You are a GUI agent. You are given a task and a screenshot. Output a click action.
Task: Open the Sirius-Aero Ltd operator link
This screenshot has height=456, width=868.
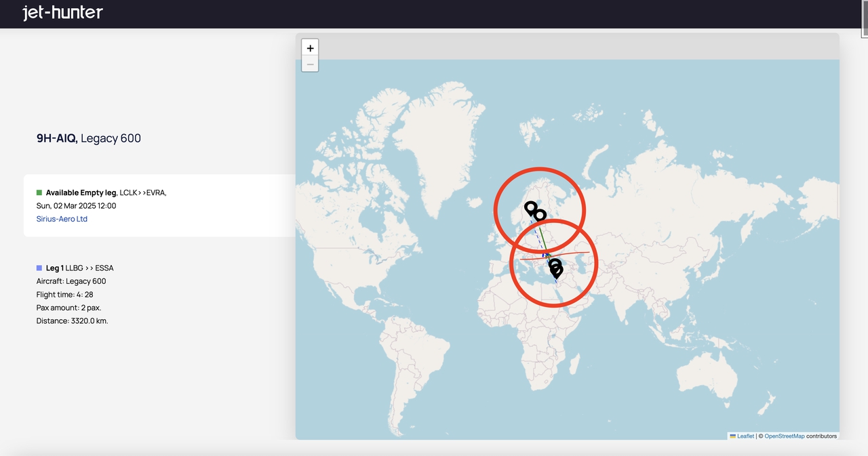62,219
